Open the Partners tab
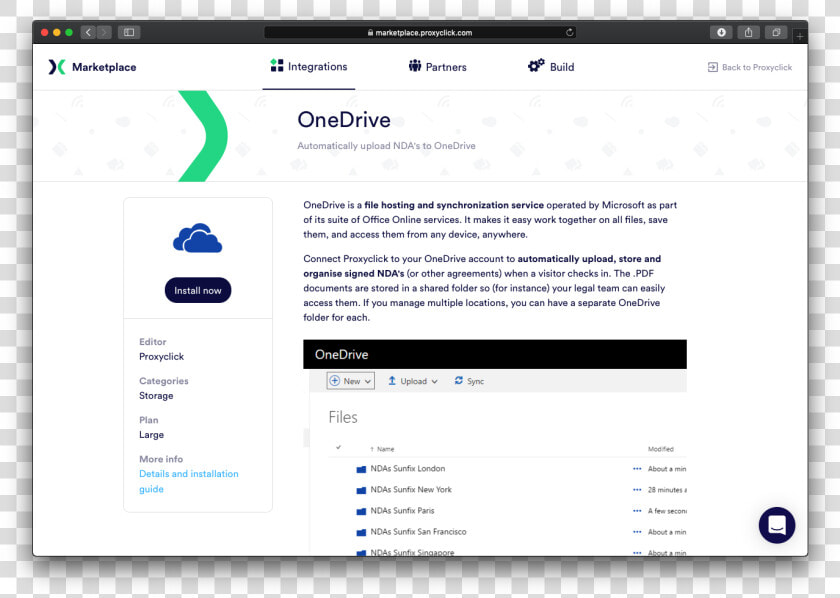The width and height of the screenshot is (840, 598). pos(438,66)
